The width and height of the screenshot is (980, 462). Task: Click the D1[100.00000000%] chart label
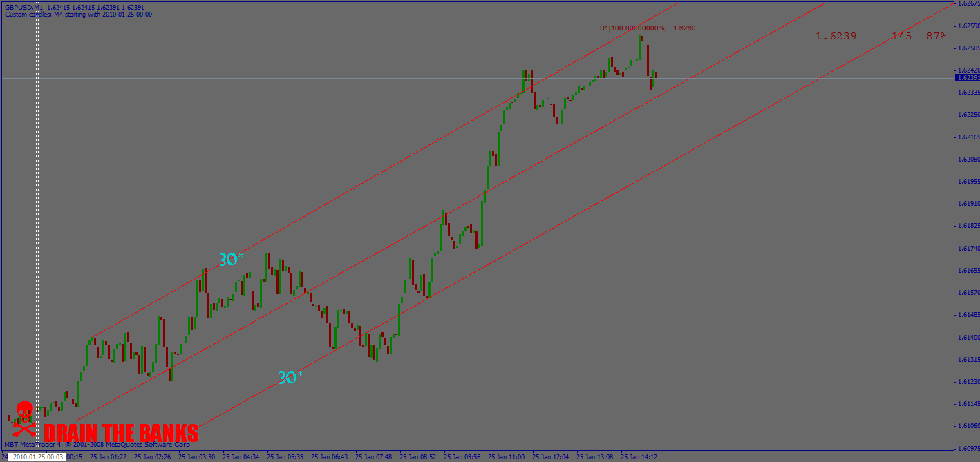click(x=634, y=28)
